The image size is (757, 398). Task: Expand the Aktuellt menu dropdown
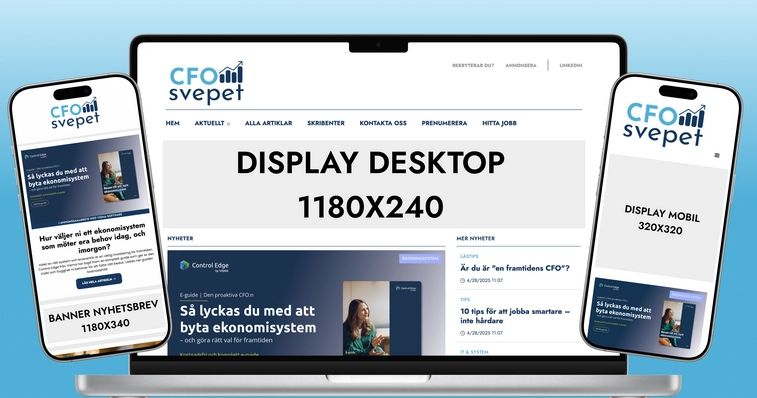tap(228, 124)
